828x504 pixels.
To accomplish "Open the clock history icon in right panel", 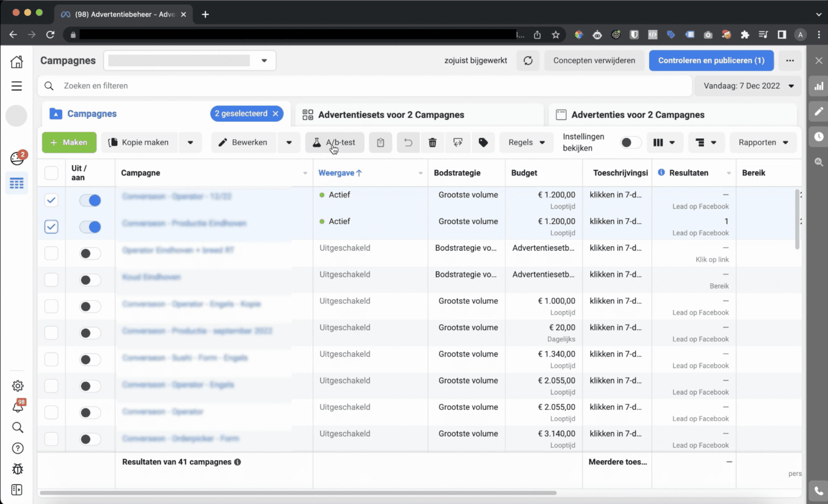I will 819,136.
